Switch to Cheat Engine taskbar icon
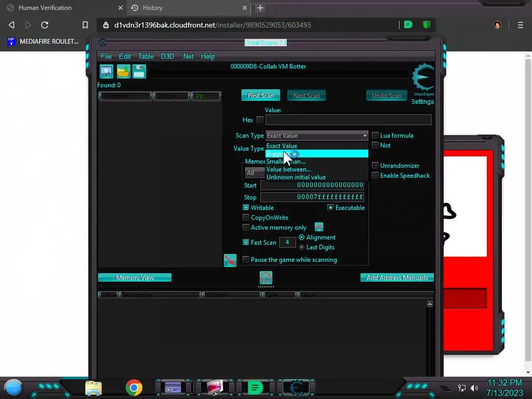Image resolution: width=532 pixels, height=399 pixels. tap(296, 388)
